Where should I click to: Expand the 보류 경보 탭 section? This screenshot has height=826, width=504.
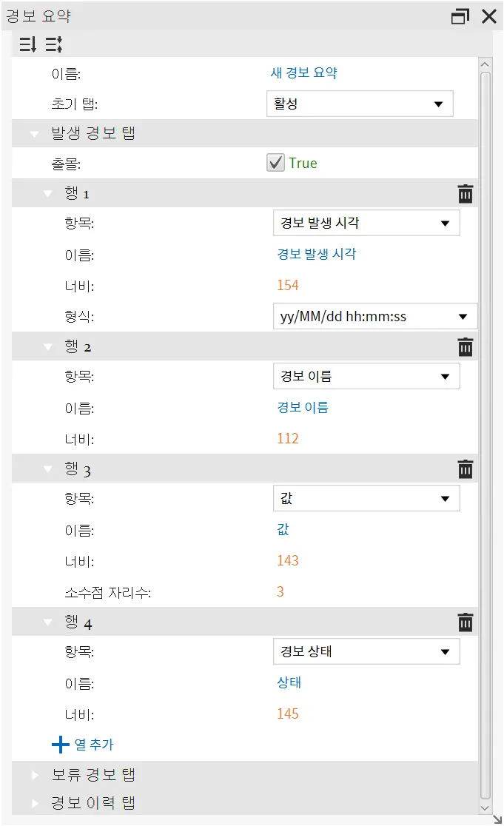pos(36,775)
